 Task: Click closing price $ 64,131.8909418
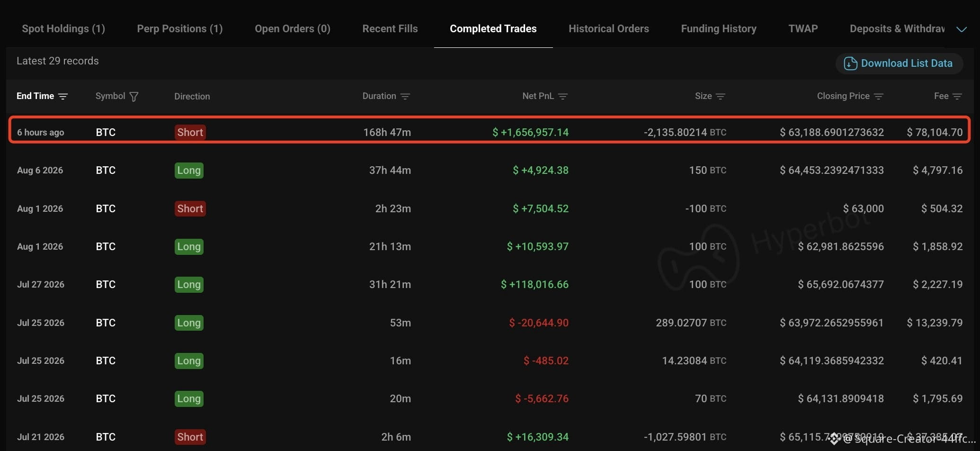[841, 398]
